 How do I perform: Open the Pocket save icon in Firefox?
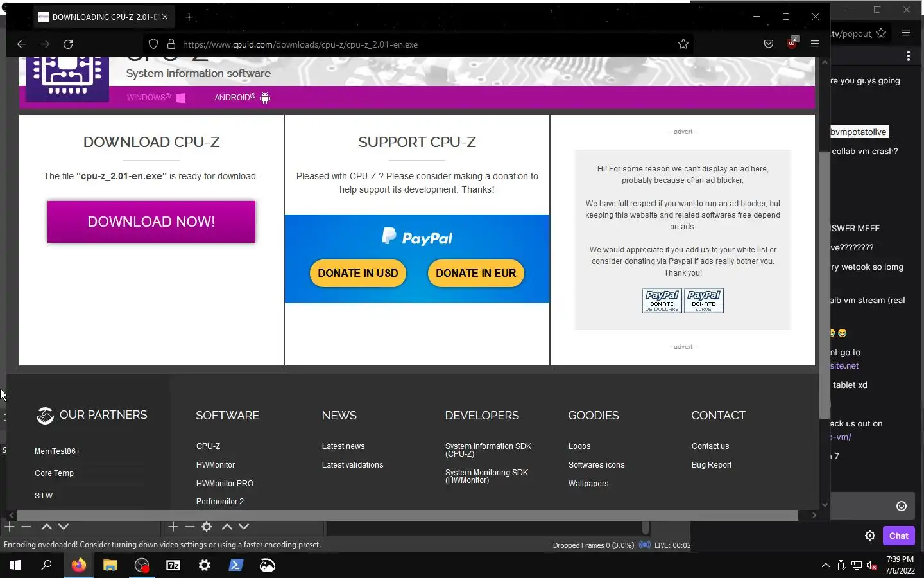point(769,44)
